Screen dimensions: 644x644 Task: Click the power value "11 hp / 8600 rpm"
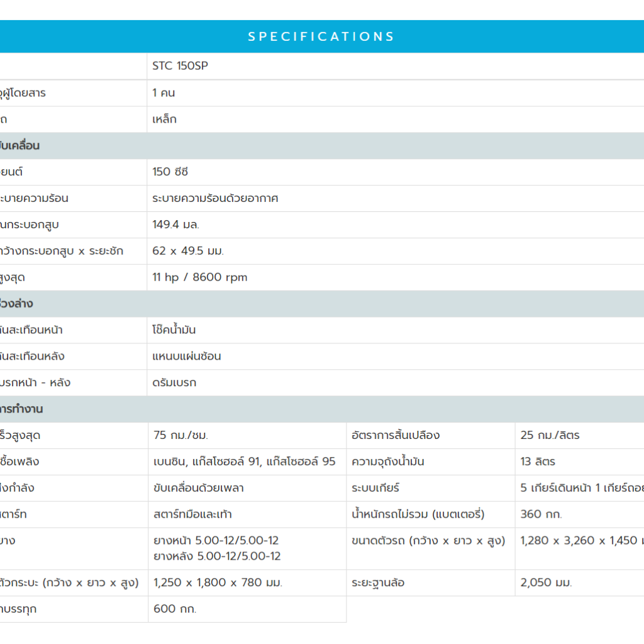(199, 277)
